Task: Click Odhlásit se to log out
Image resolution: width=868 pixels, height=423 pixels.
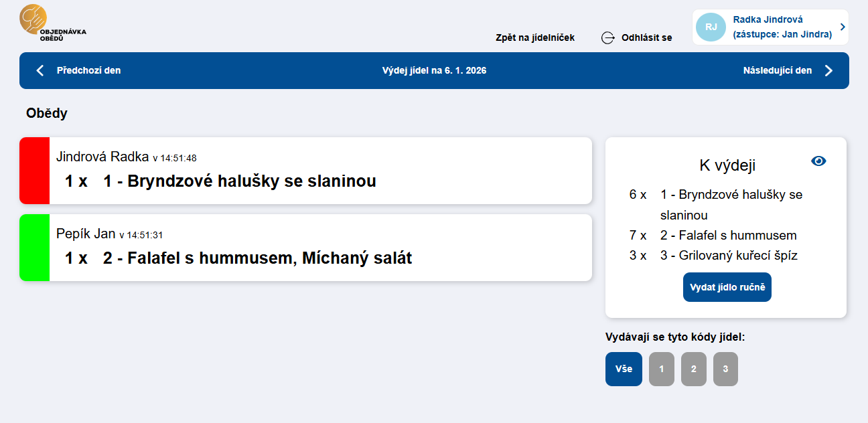Action: tap(646, 37)
